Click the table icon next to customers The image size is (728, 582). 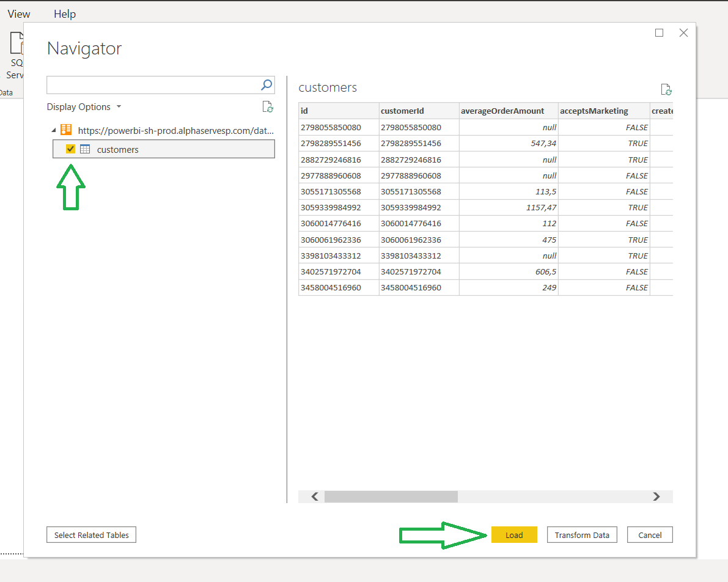point(84,149)
